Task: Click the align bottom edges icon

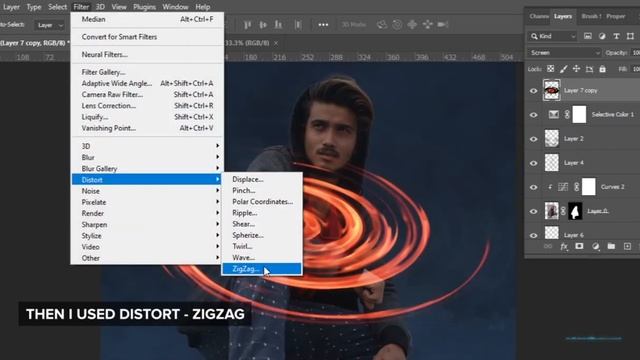Action: [278, 25]
